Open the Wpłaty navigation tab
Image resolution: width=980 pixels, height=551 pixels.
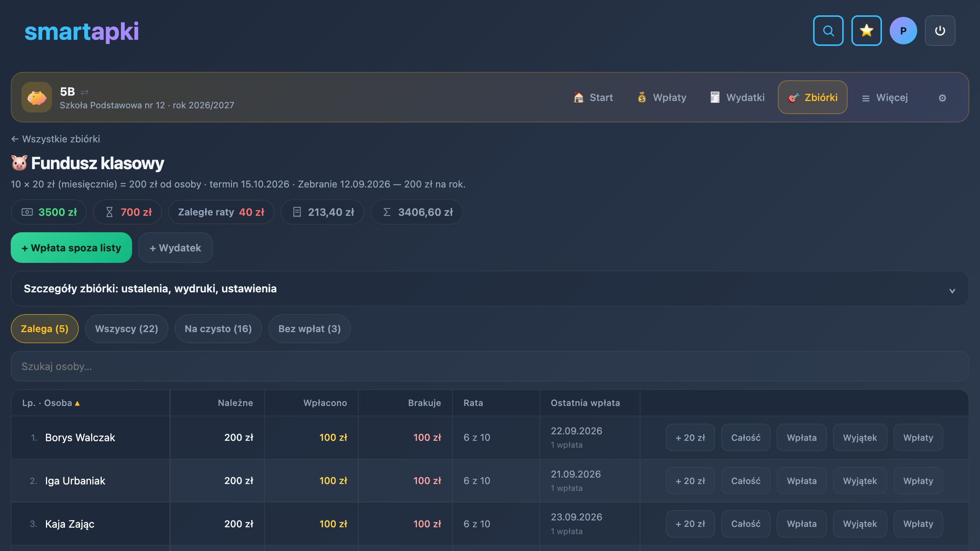tap(661, 98)
